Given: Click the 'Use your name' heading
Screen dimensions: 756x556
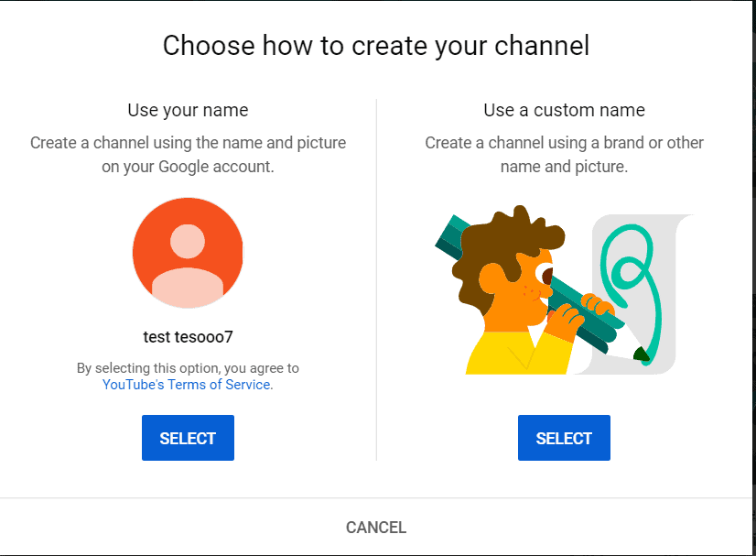Looking at the screenshot, I should pos(188,110).
